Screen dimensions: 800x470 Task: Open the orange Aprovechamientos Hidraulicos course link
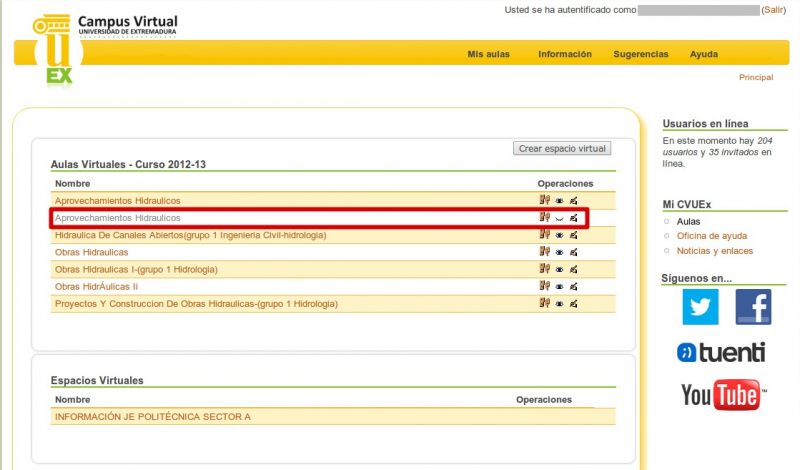(117, 201)
